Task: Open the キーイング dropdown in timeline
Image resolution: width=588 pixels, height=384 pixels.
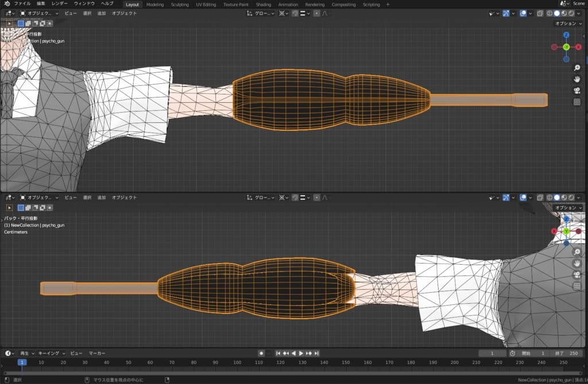Action: coord(51,353)
